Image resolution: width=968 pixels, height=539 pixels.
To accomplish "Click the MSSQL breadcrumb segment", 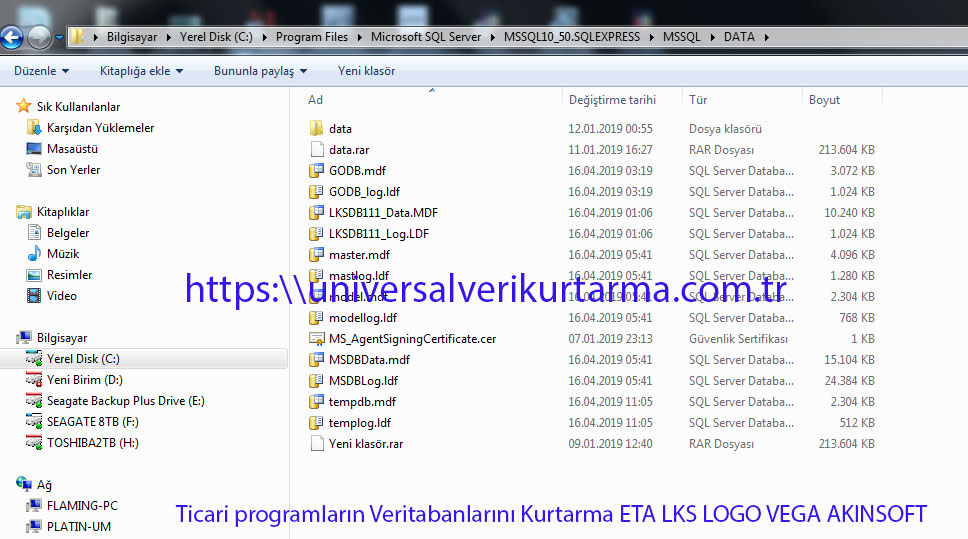I will click(682, 37).
